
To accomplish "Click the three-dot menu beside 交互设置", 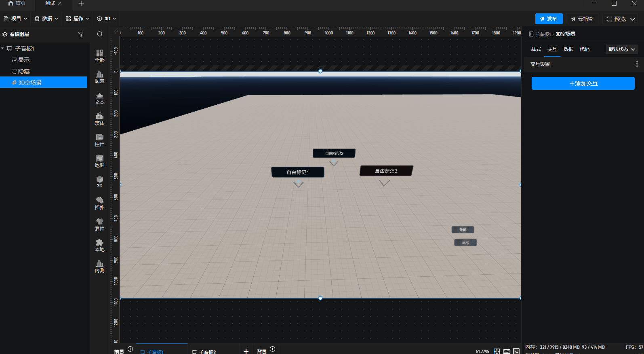I will 637,64.
